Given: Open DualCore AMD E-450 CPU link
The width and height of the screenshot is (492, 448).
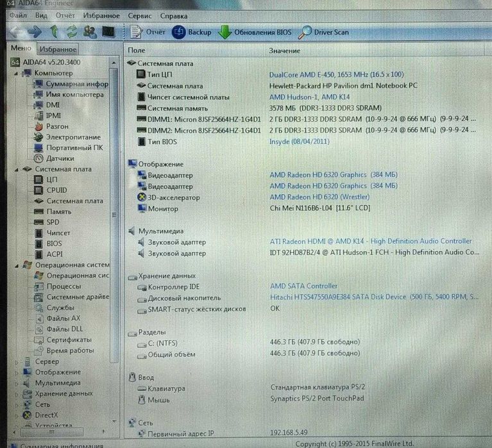Looking at the screenshot, I should click(336, 74).
